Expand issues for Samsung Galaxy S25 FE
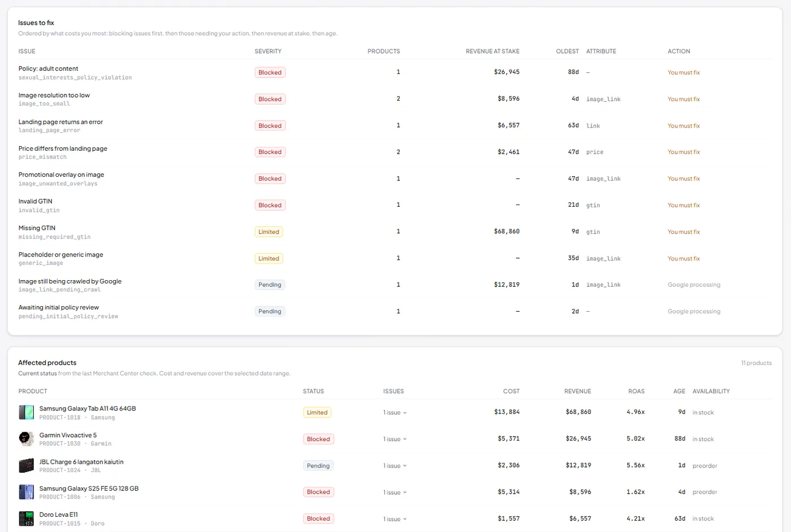 395,492
